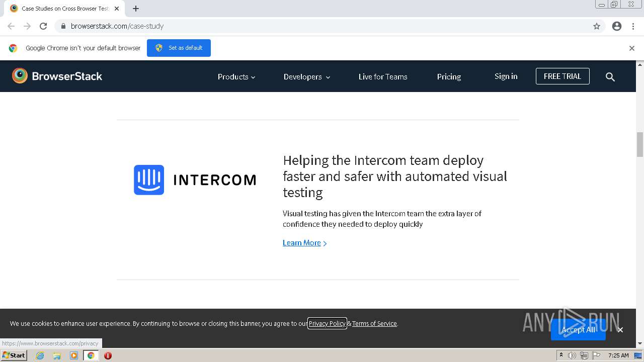
Task: Open Internet Explorer from the taskbar
Action: pos(40,355)
